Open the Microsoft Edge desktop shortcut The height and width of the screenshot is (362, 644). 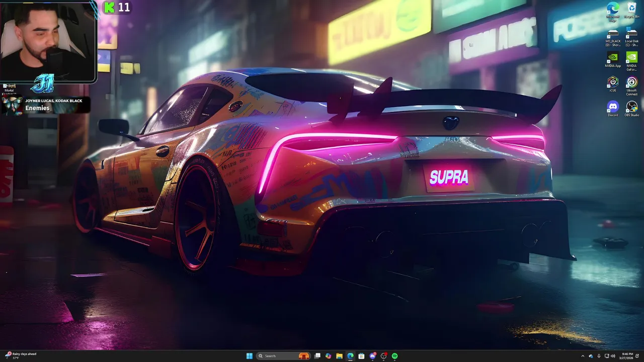(x=613, y=12)
